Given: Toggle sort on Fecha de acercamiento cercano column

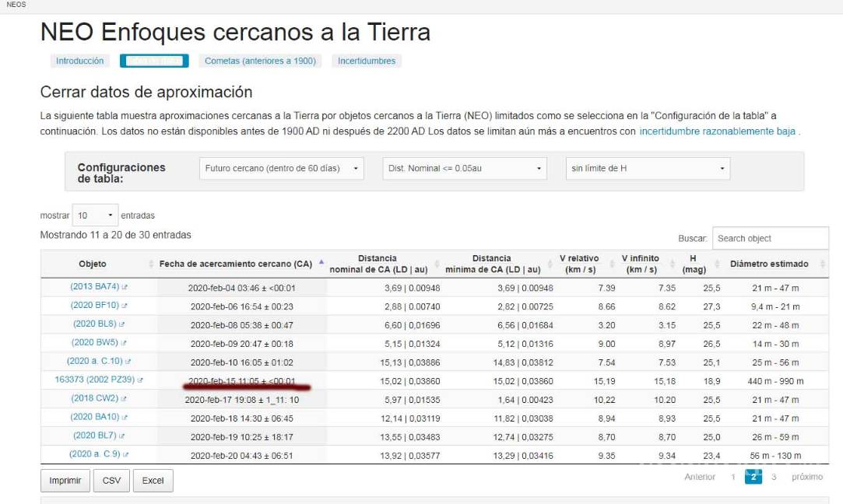Looking at the screenshot, I should (x=321, y=263).
